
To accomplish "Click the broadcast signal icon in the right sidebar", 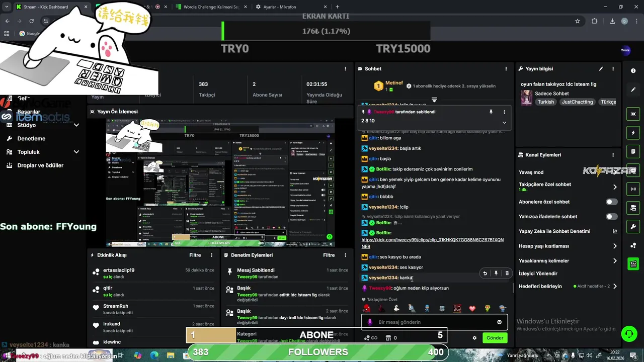I will point(633,189).
